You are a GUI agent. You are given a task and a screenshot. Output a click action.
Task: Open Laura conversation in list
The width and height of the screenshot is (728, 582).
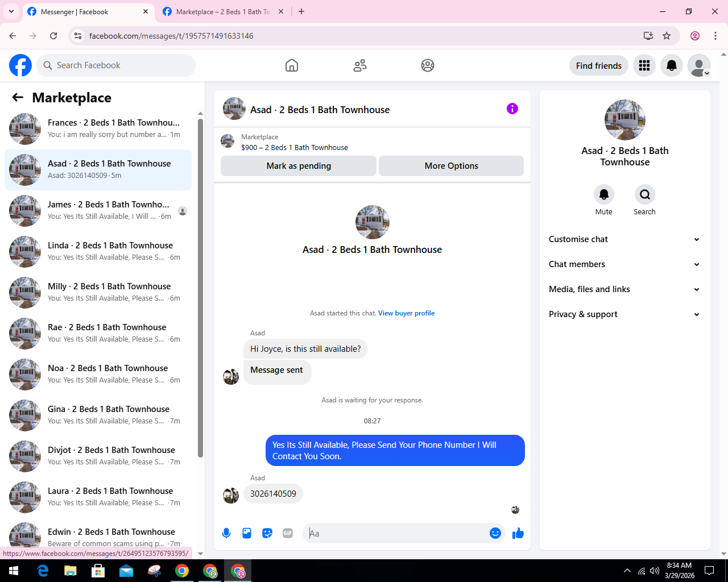point(98,497)
